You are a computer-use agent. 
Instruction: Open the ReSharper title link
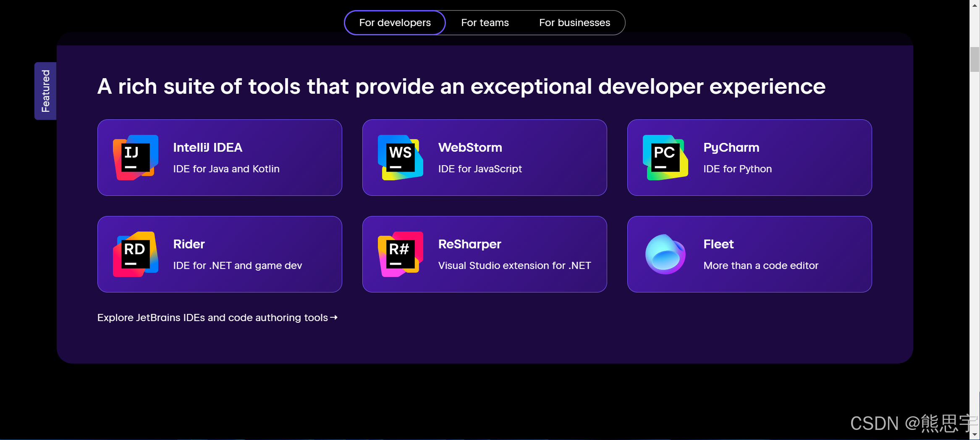pyautogui.click(x=470, y=245)
